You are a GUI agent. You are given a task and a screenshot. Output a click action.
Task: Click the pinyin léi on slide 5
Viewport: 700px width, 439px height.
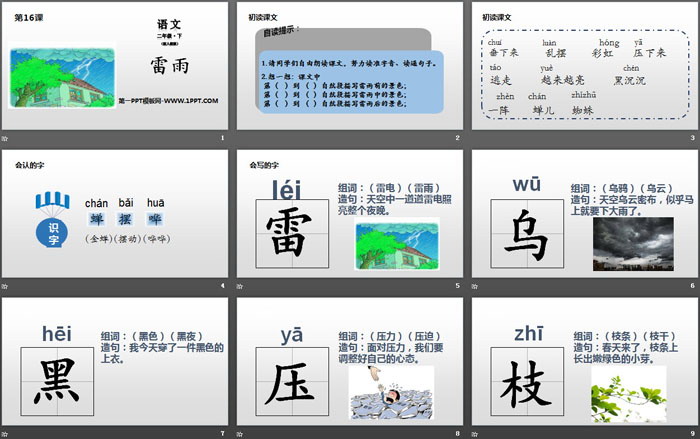tap(287, 189)
